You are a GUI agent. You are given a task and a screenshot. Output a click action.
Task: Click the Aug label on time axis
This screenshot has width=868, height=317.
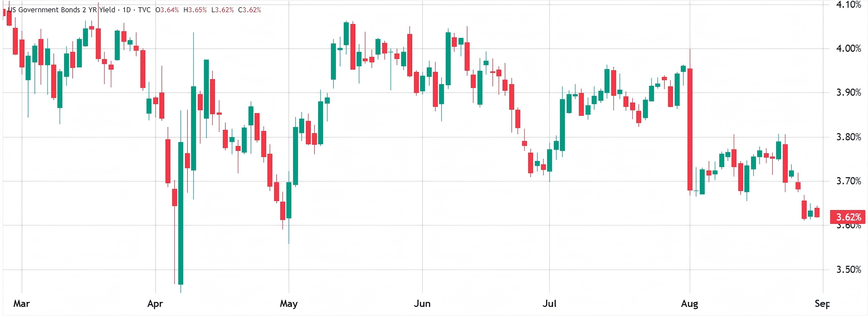pos(689,304)
